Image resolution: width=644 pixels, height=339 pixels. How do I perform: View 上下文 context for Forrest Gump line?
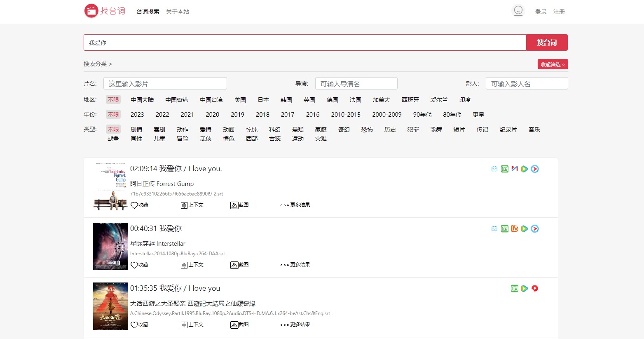(x=192, y=205)
